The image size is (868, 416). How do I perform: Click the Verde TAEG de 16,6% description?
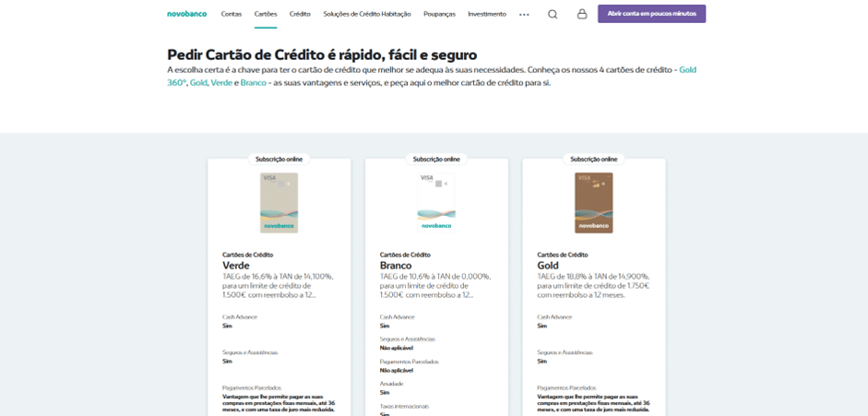278,285
